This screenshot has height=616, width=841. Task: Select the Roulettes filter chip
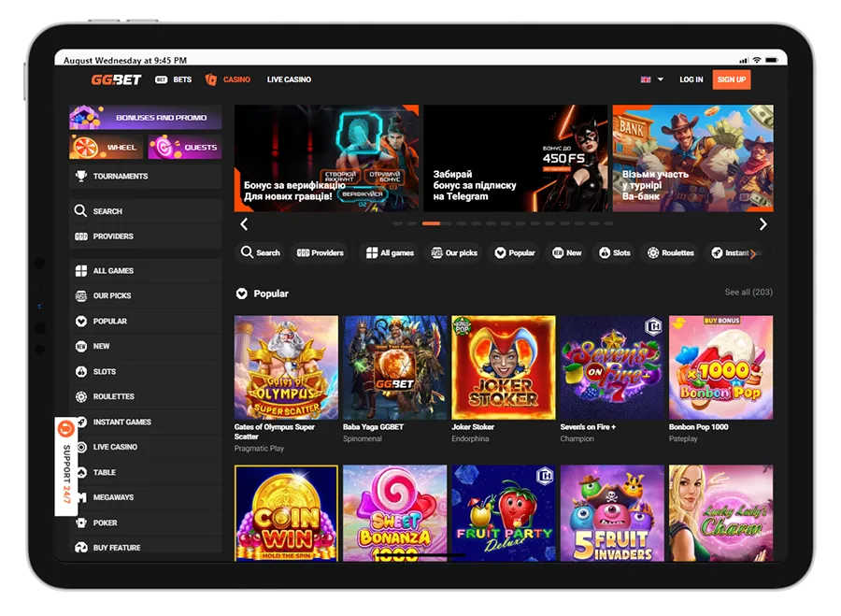tap(671, 252)
